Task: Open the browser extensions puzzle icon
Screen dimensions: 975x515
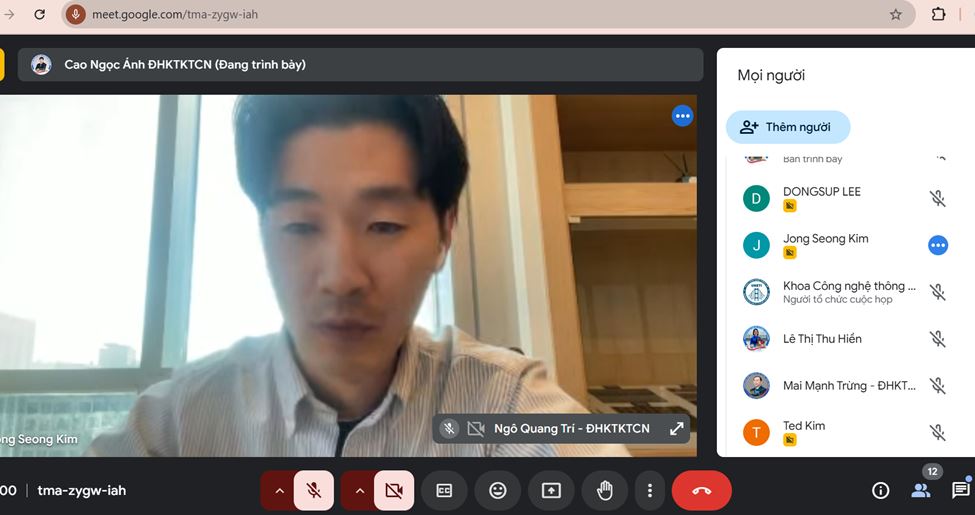Action: 938,15
